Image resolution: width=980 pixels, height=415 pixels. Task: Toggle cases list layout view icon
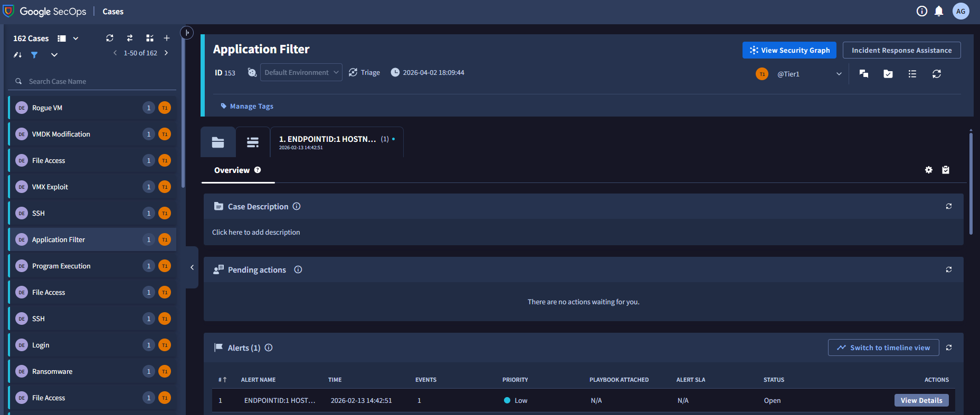pos(62,38)
